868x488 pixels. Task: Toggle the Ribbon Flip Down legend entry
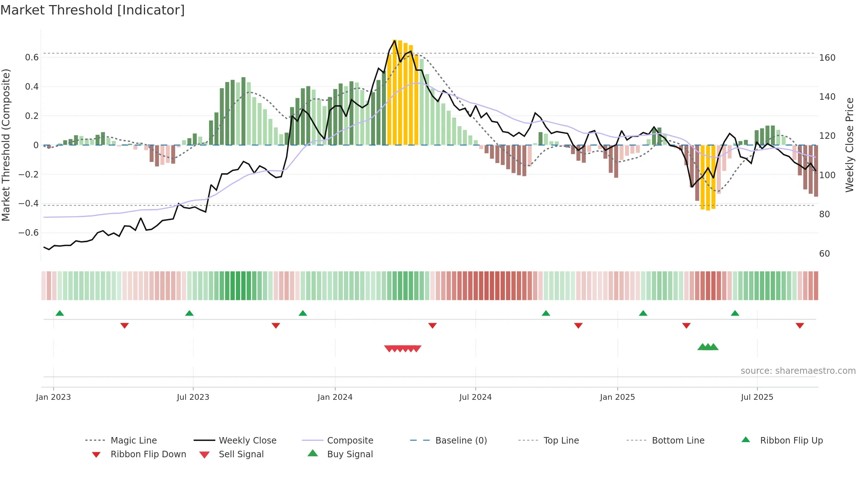(x=139, y=454)
